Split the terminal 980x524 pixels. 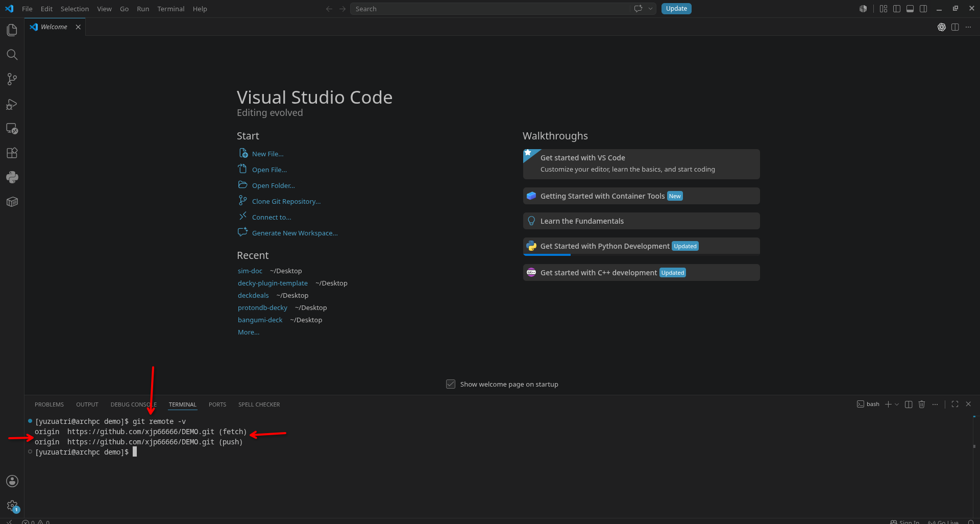pyautogui.click(x=909, y=404)
